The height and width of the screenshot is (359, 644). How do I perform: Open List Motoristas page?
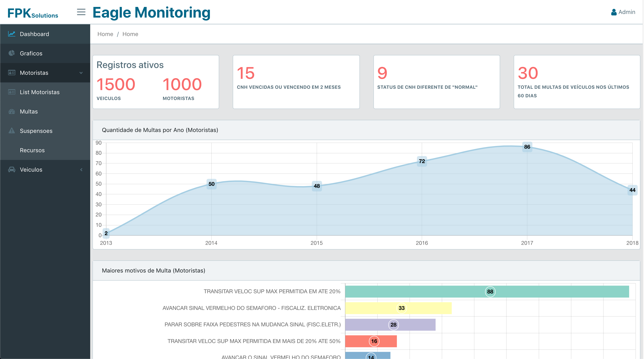pyautogui.click(x=45, y=92)
